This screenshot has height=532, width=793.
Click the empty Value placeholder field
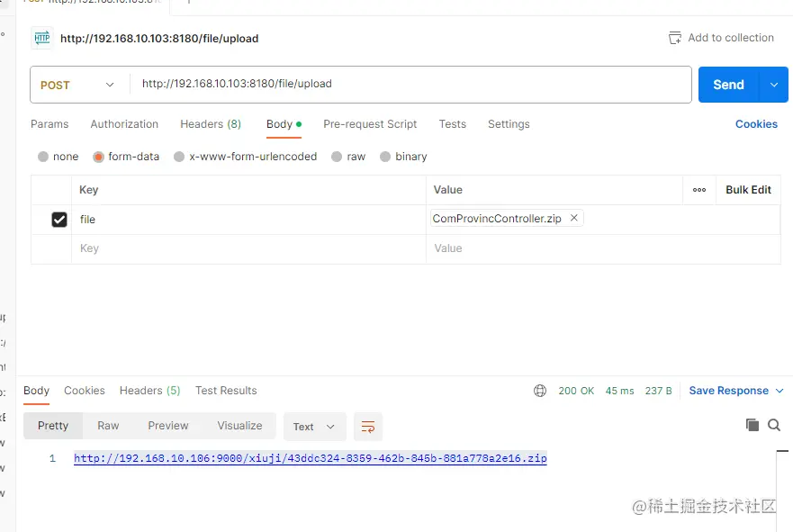click(603, 248)
